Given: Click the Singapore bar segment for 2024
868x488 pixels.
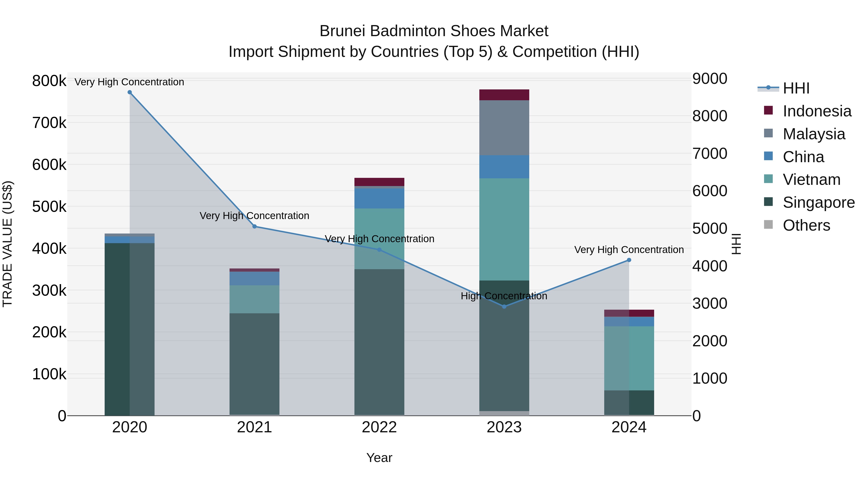Looking at the screenshot, I should pos(629,403).
